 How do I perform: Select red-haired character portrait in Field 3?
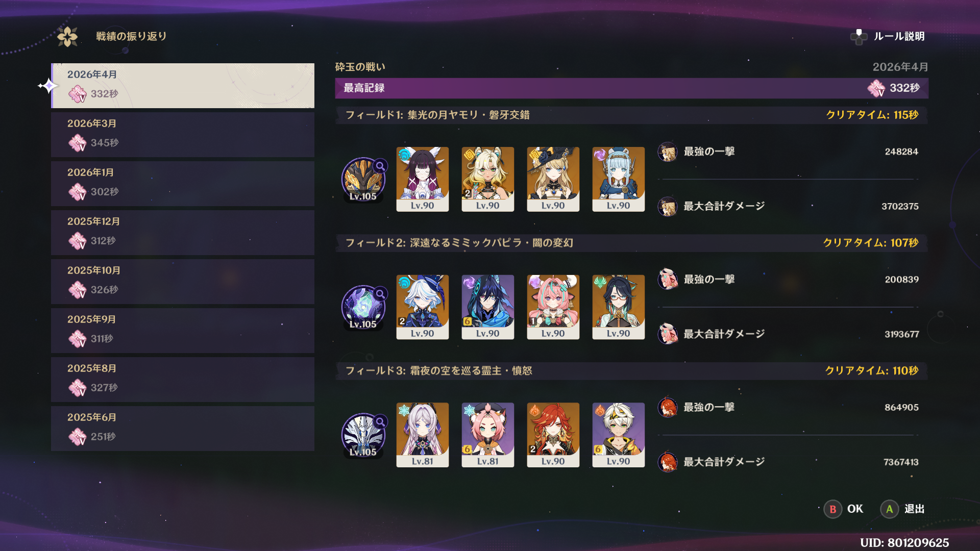pyautogui.click(x=553, y=435)
